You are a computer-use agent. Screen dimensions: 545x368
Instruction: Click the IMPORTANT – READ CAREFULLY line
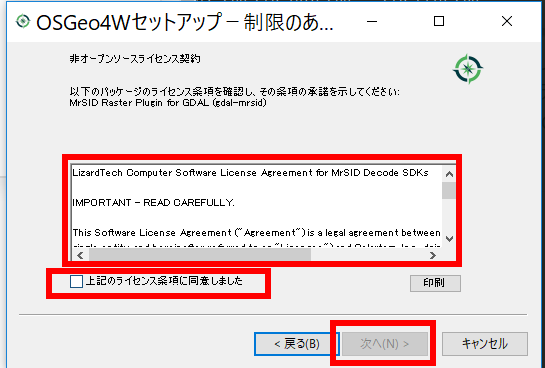tap(153, 203)
